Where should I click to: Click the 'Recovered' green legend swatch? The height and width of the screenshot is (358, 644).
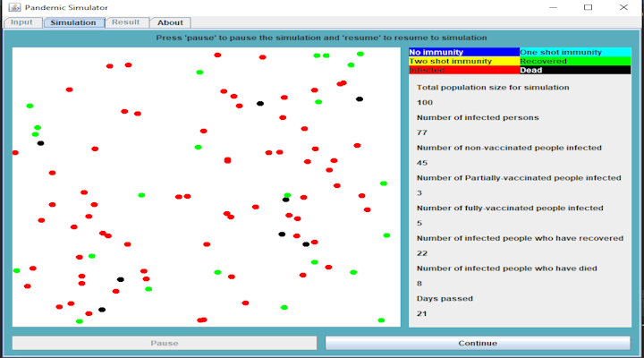(575, 61)
